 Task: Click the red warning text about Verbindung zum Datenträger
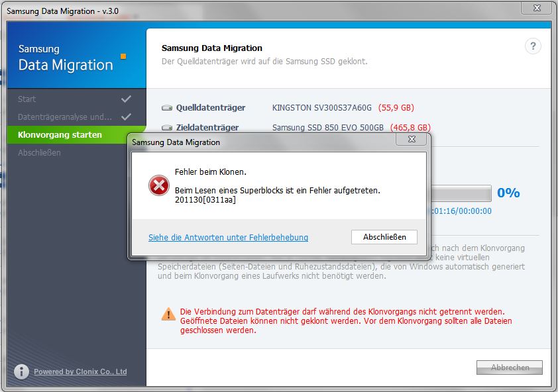pos(346,321)
